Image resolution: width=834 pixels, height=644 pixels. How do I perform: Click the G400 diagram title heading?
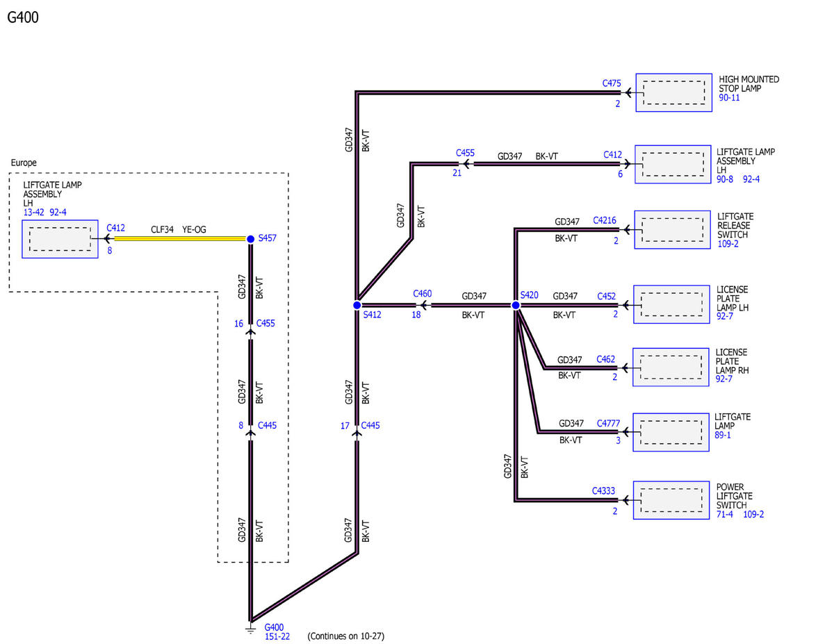coord(23,18)
